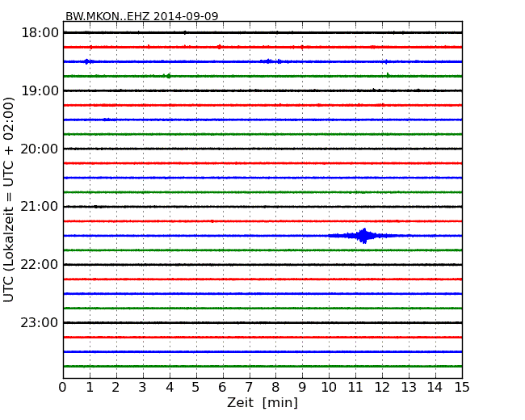This screenshot has height=420, width=525.
Task: Select the 21:00 time label
Action: pos(40,207)
